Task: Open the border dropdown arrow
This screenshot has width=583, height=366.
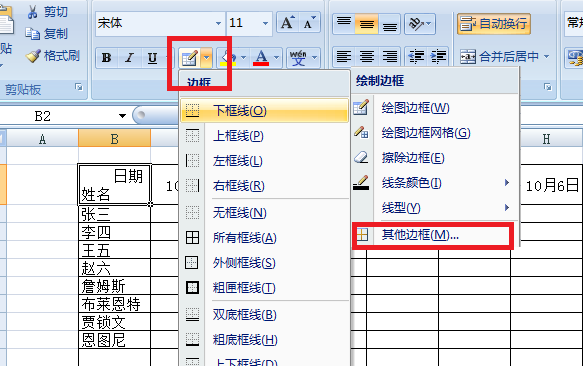Action: click(x=206, y=58)
